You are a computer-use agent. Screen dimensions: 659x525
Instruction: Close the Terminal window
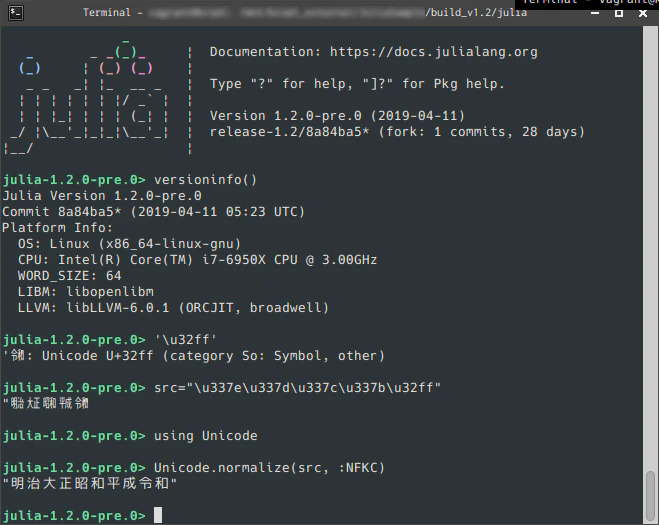point(643,13)
